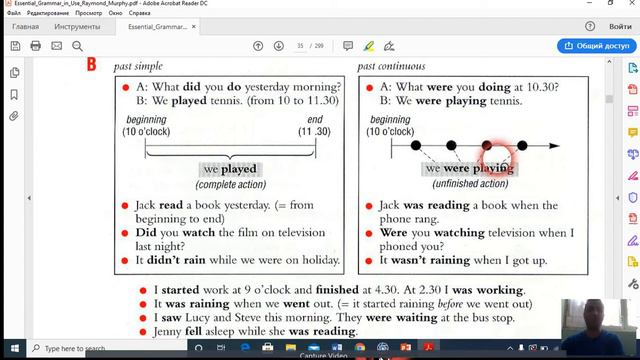Click the 'past simple' heading
Viewport: 640px width, 360px height.
point(138,66)
